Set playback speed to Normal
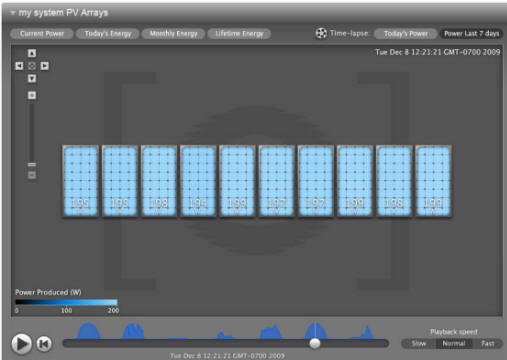Viewport: 507px width, 360px height. pyautogui.click(x=454, y=343)
